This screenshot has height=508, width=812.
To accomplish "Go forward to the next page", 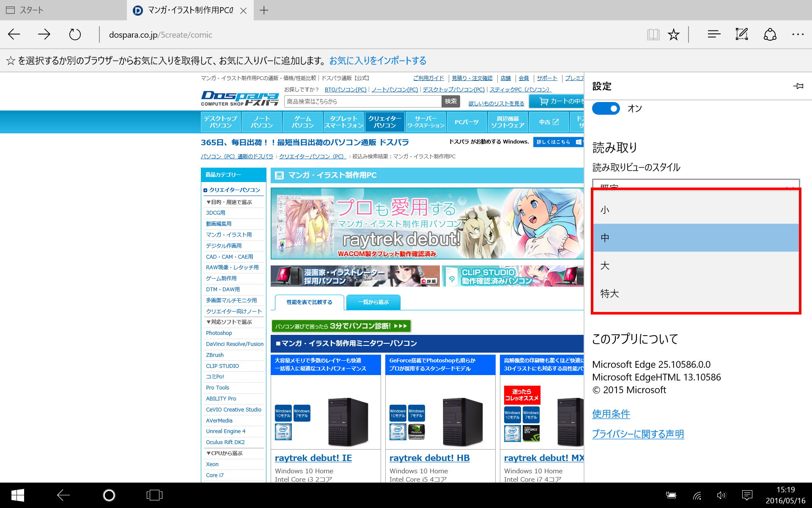I will pos(44,34).
